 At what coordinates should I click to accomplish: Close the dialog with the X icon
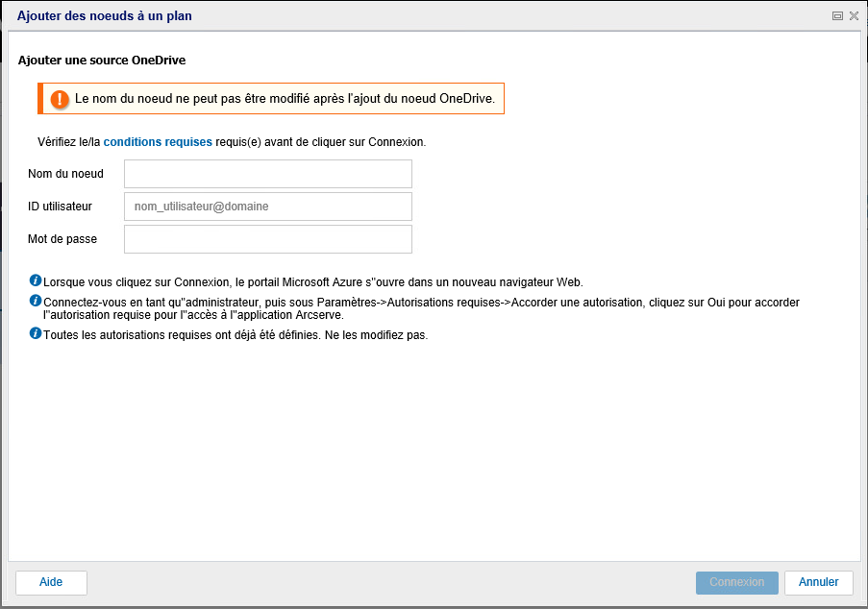click(854, 16)
